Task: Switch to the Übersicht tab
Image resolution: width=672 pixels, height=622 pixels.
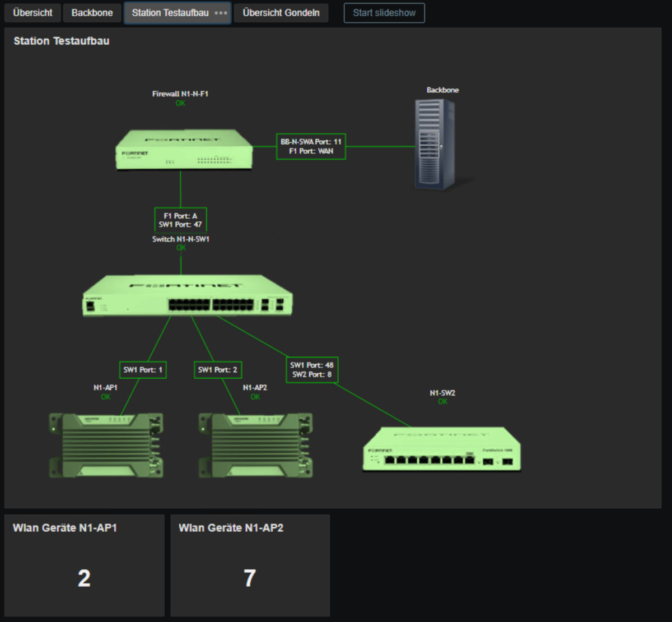Action: pos(32,13)
